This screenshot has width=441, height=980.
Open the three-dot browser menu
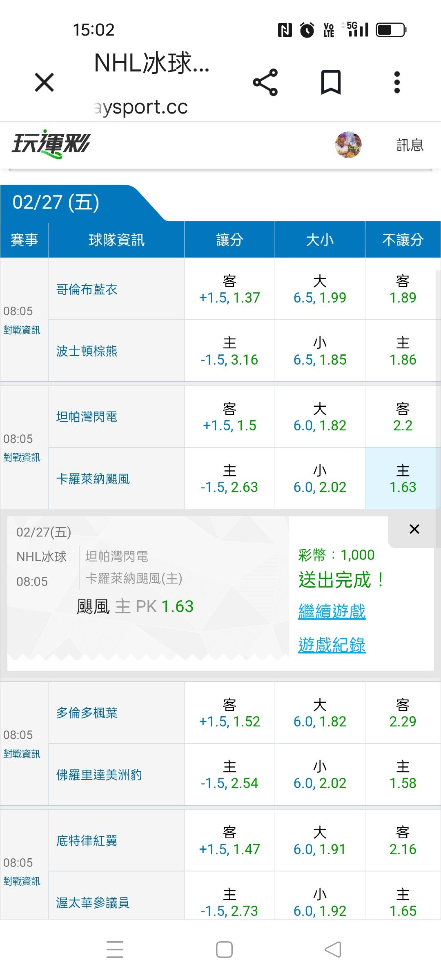[396, 82]
